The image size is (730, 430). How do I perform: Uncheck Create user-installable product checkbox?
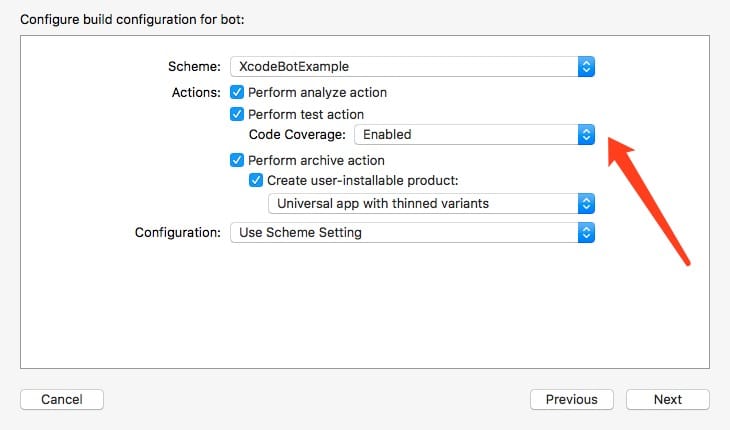(256, 180)
